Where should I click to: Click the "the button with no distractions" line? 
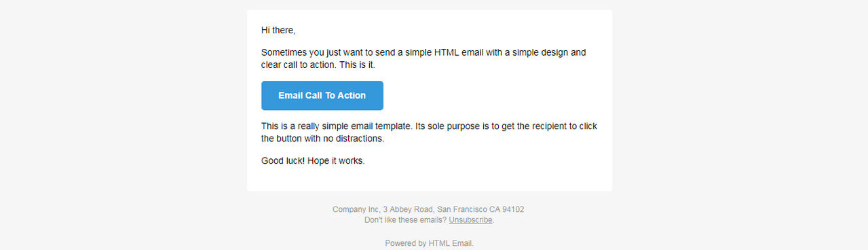323,139
